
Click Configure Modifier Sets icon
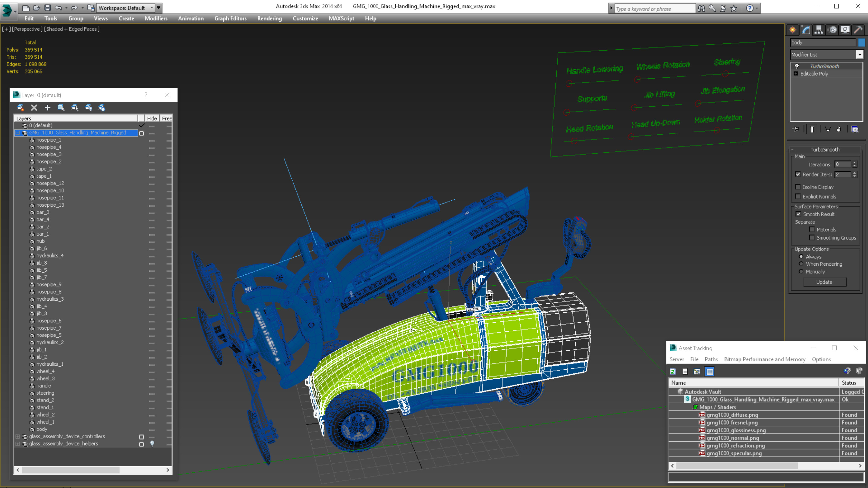(855, 129)
